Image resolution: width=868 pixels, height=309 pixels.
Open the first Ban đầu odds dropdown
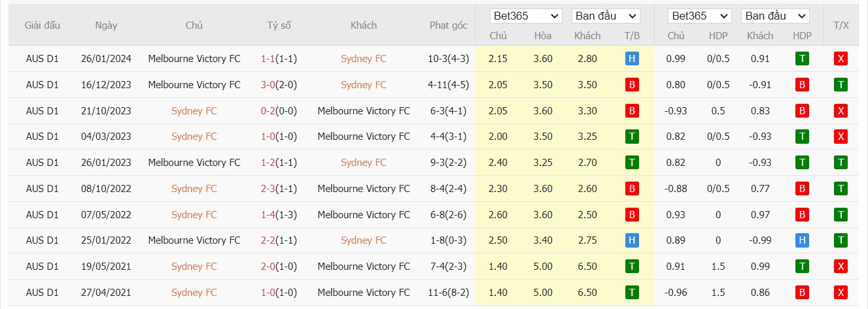point(606,16)
